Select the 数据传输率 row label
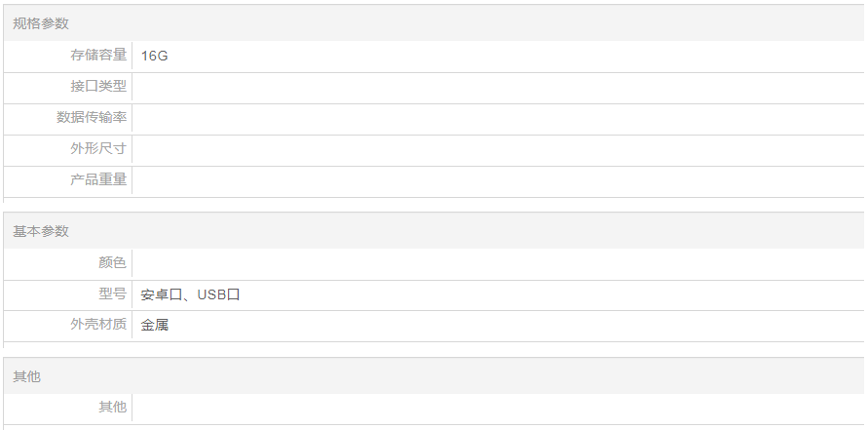 pos(92,118)
